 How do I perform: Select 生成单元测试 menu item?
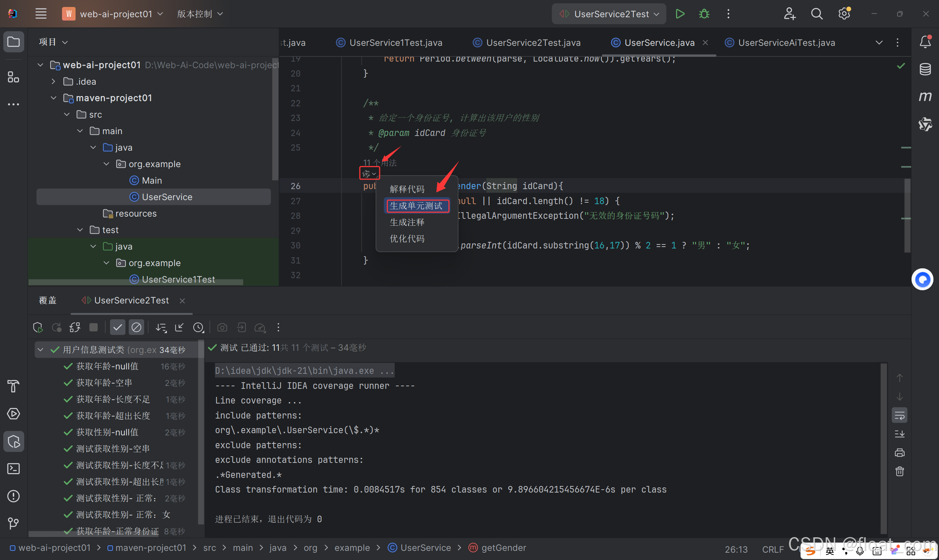click(416, 206)
